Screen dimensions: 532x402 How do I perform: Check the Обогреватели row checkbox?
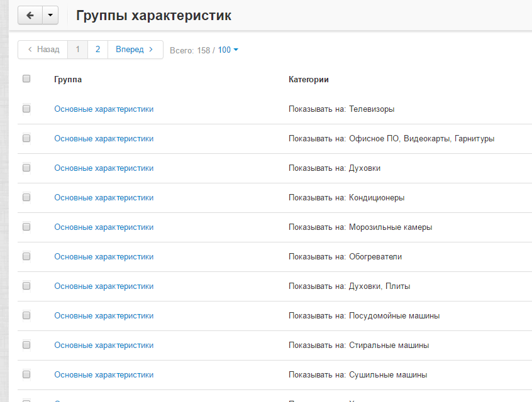pos(26,256)
